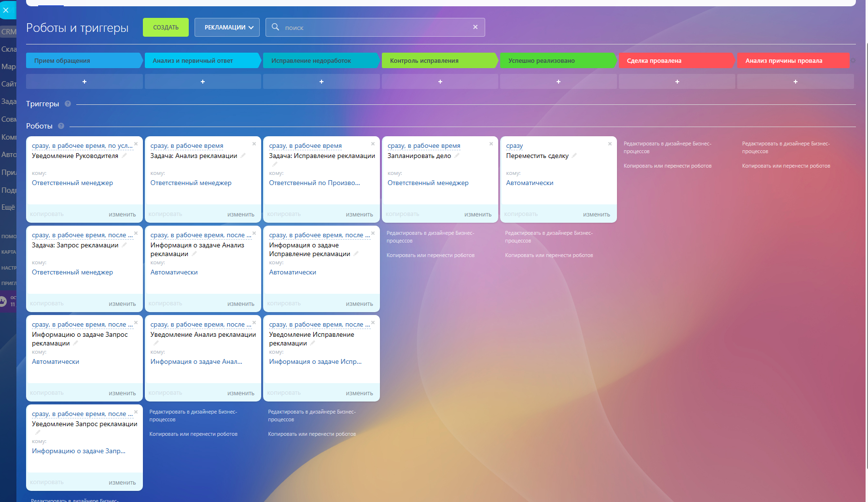The width and height of the screenshot is (868, 502).
Task: Copy or move robots under Контроль исправления column
Action: 431,255
